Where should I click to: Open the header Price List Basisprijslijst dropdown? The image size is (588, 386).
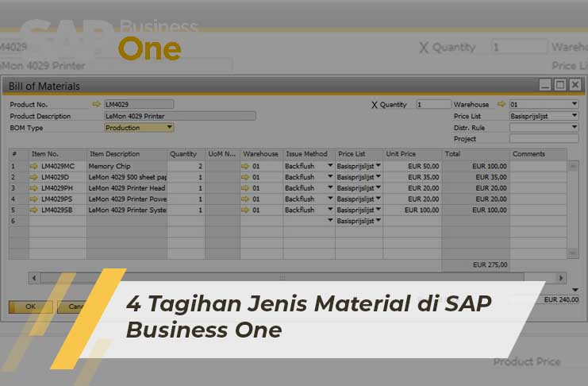click(x=575, y=116)
